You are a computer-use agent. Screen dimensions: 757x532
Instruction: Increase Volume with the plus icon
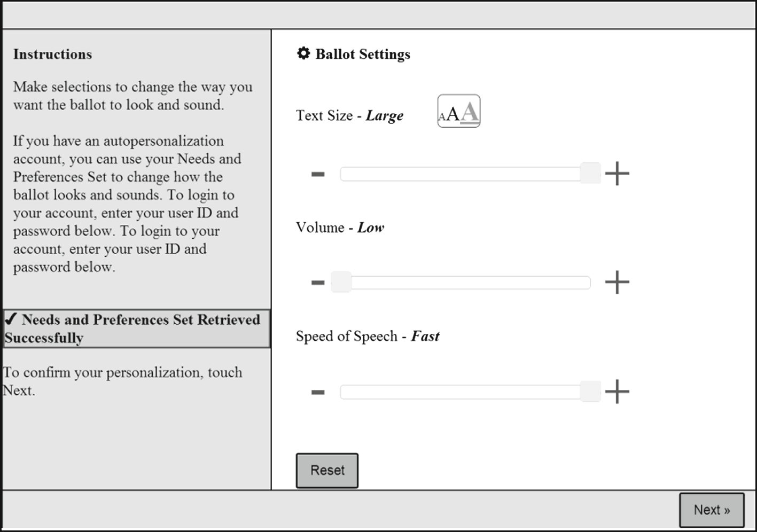[x=617, y=282]
